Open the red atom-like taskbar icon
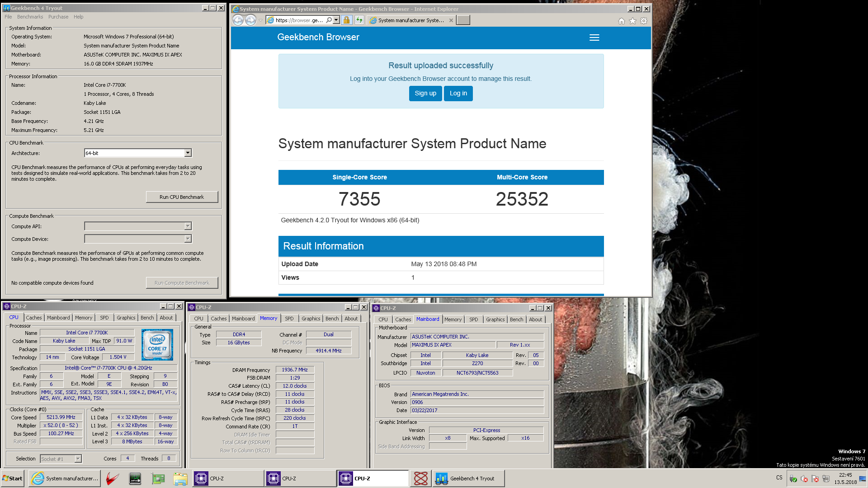 (421, 479)
